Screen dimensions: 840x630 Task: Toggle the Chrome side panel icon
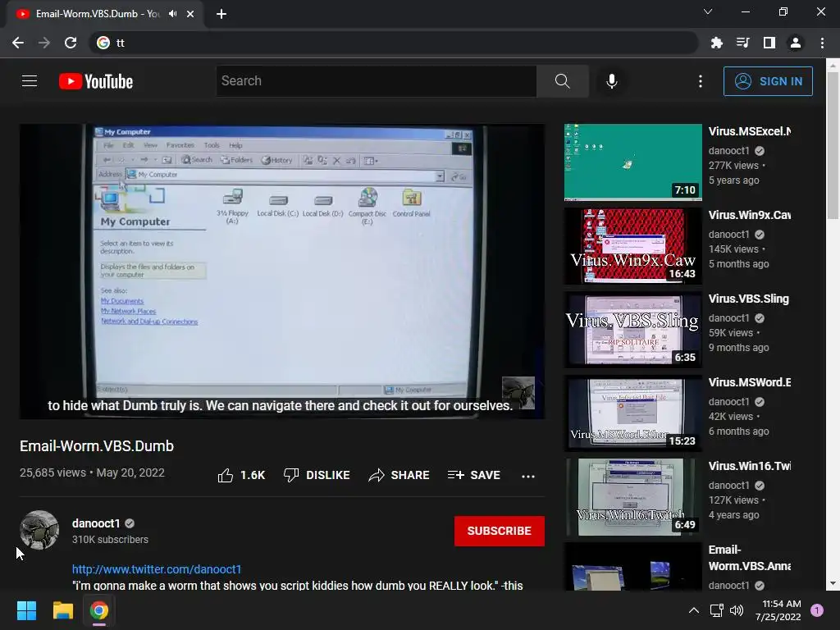769,43
